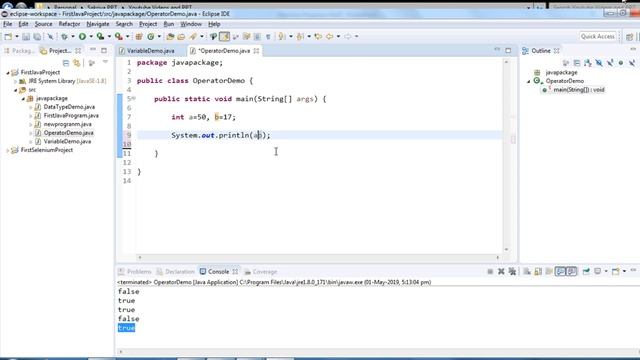The image size is (640, 360).
Task: Click Pin Console icon
Action: [x=587, y=272]
